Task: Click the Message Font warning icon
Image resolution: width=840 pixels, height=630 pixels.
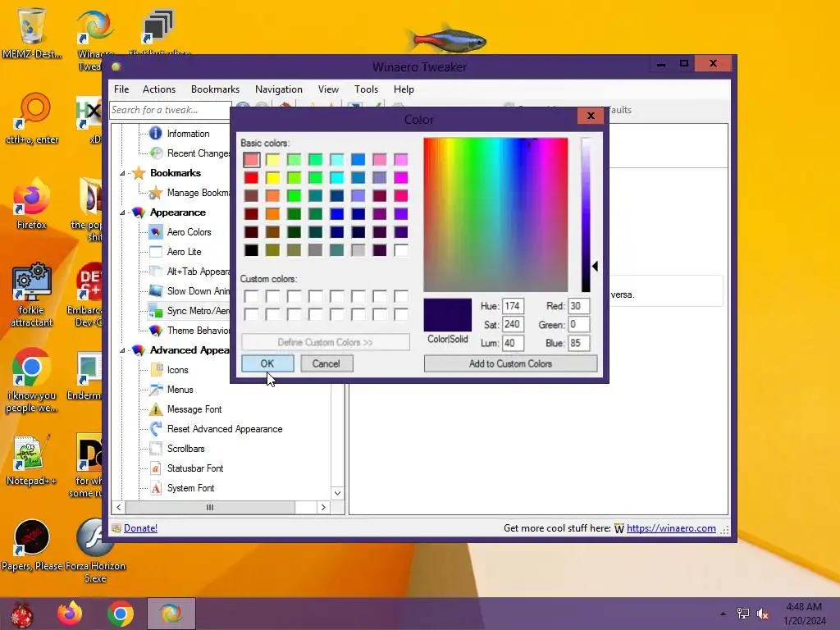Action: 155,409
